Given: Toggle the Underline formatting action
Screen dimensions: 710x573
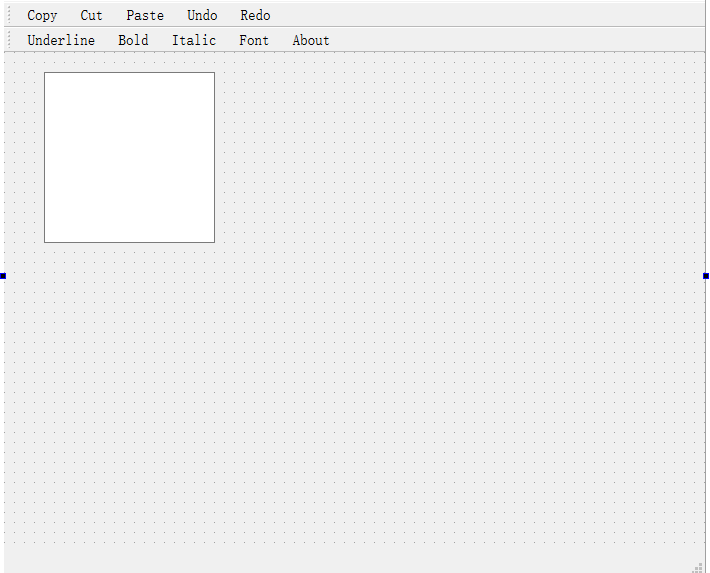Looking at the screenshot, I should pyautogui.click(x=61, y=40).
